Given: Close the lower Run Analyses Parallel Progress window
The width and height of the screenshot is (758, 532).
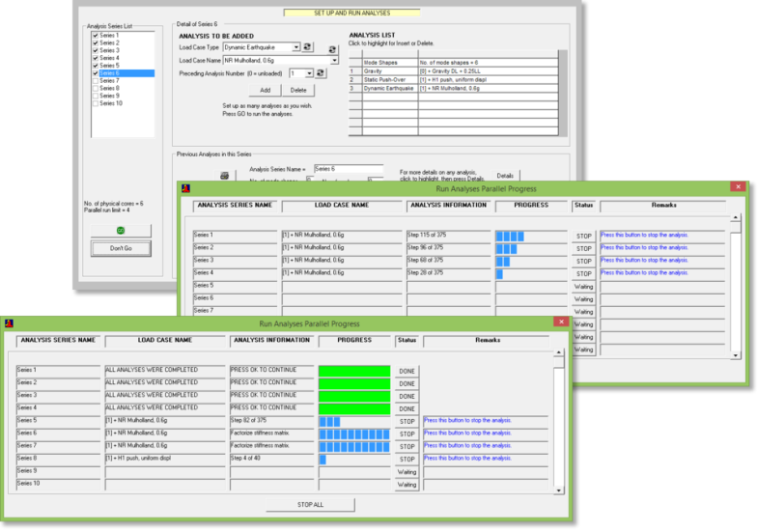Looking at the screenshot, I should click(x=560, y=322).
